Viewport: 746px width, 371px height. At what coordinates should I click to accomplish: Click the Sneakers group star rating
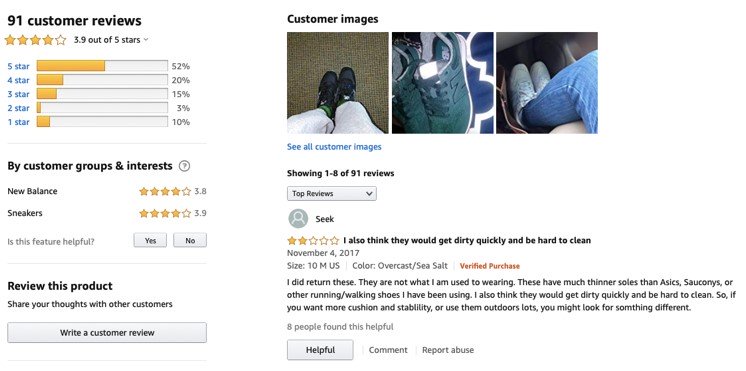(x=165, y=213)
